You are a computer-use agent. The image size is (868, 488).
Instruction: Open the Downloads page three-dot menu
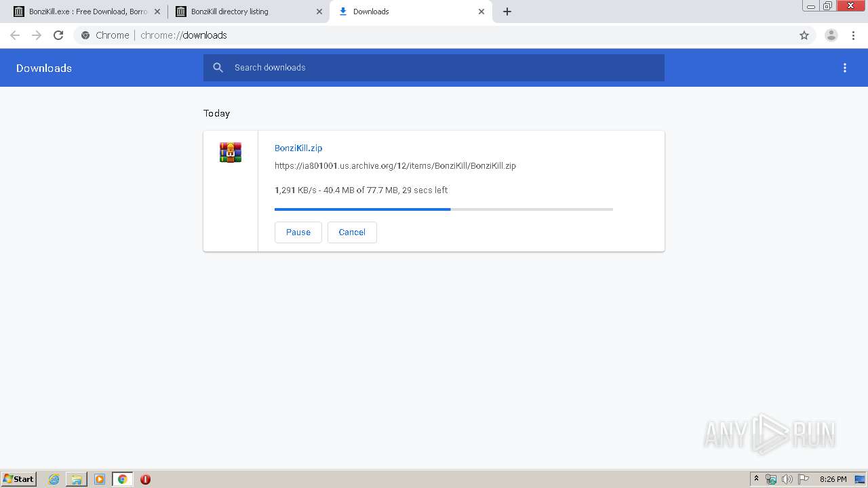click(x=845, y=68)
